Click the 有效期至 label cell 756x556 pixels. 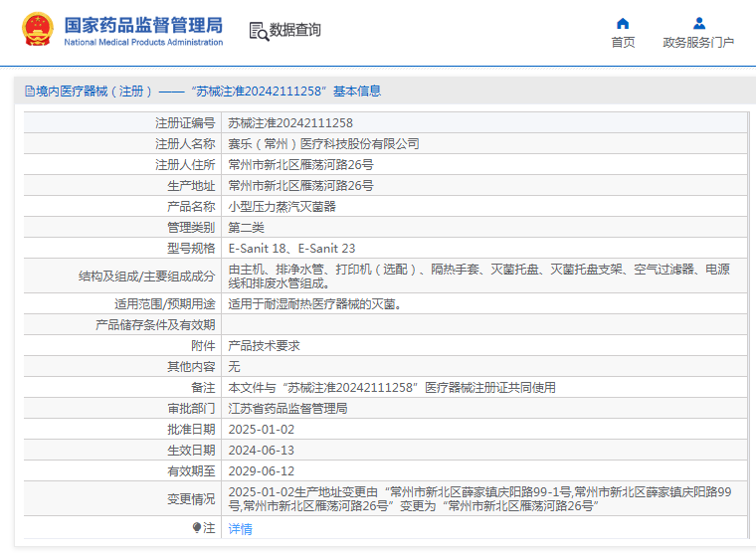[122, 471]
